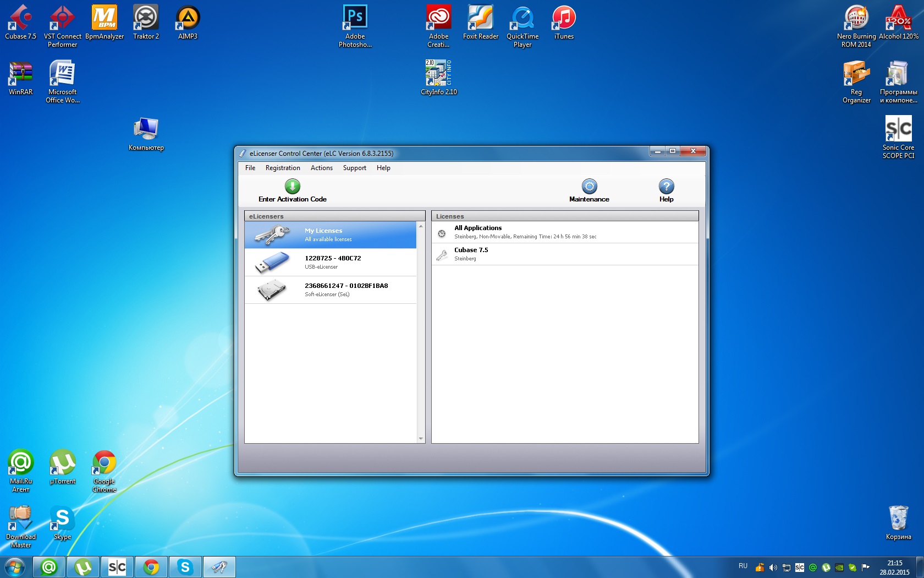Select the Adobe Photoshop desktop icon

point(355,26)
